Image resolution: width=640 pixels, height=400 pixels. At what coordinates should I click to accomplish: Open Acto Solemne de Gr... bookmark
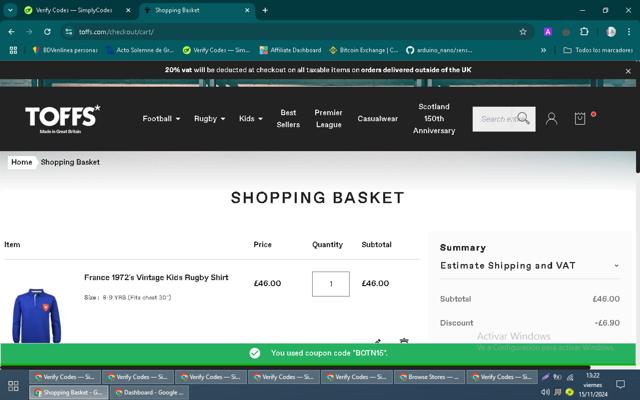pyautogui.click(x=140, y=50)
